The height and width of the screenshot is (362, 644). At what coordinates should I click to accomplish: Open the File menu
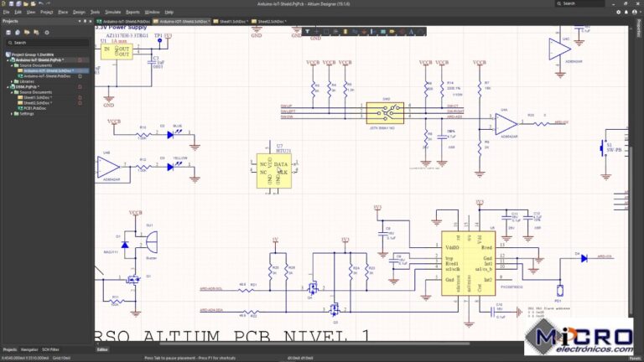6,13
